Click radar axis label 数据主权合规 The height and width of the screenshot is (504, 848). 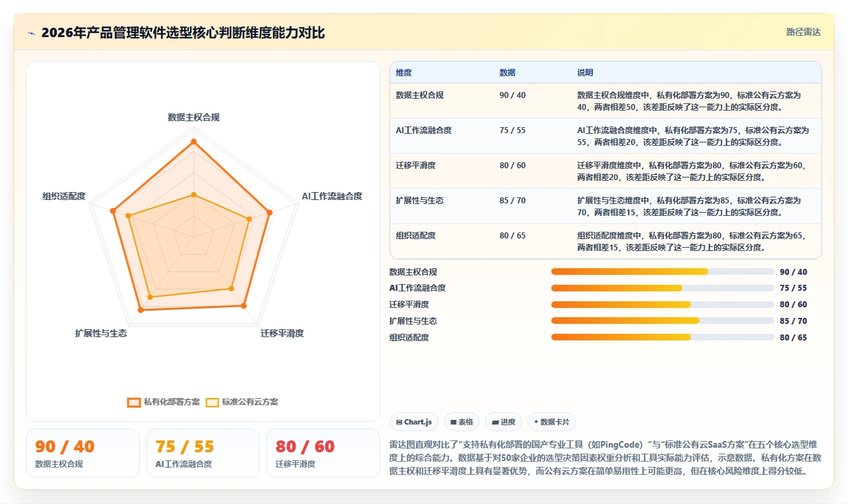point(193,117)
